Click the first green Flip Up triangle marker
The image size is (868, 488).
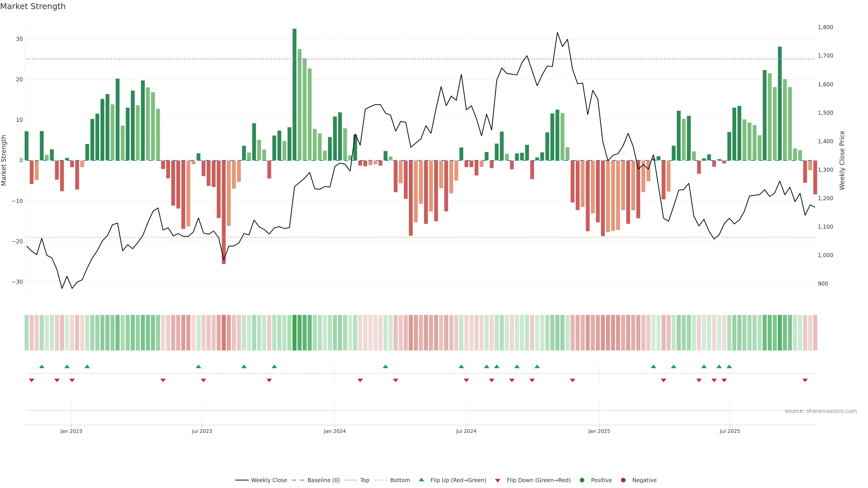coord(42,366)
